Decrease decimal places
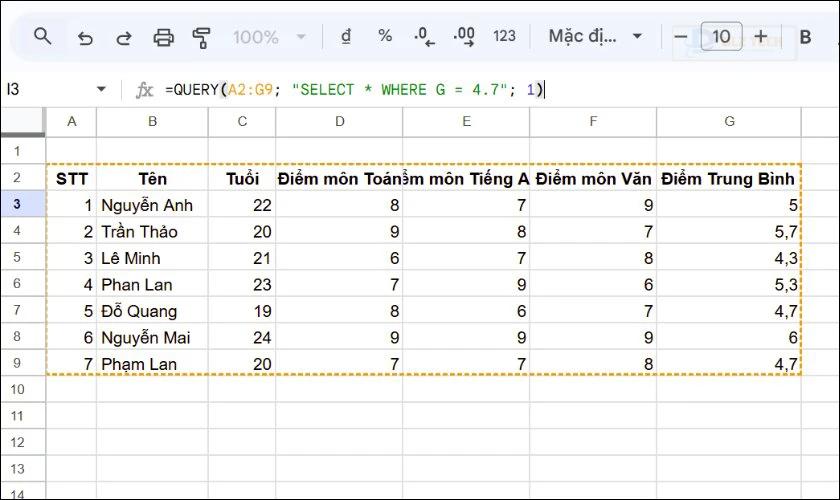The height and width of the screenshot is (500, 840). 424,36
